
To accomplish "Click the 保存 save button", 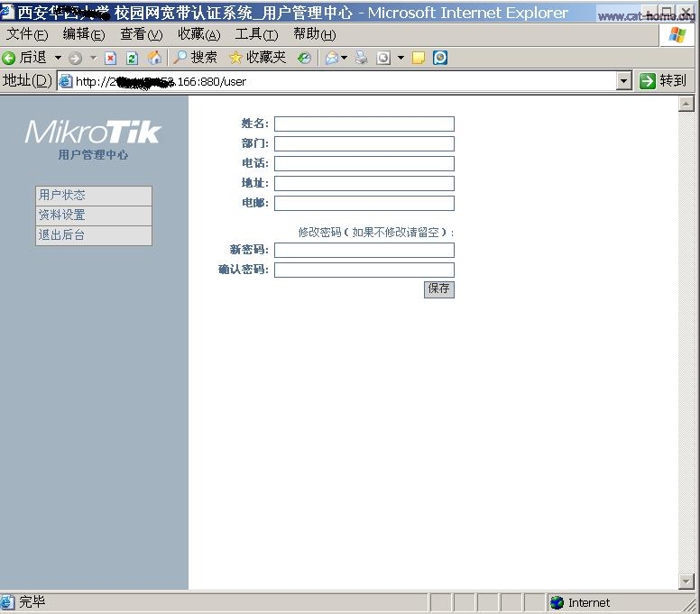I will [x=438, y=289].
